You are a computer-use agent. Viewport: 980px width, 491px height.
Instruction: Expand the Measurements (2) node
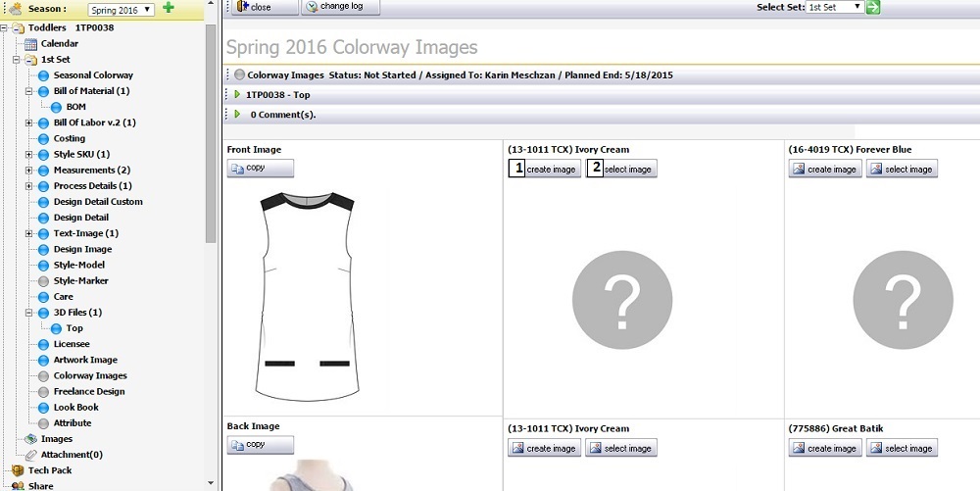click(28, 170)
